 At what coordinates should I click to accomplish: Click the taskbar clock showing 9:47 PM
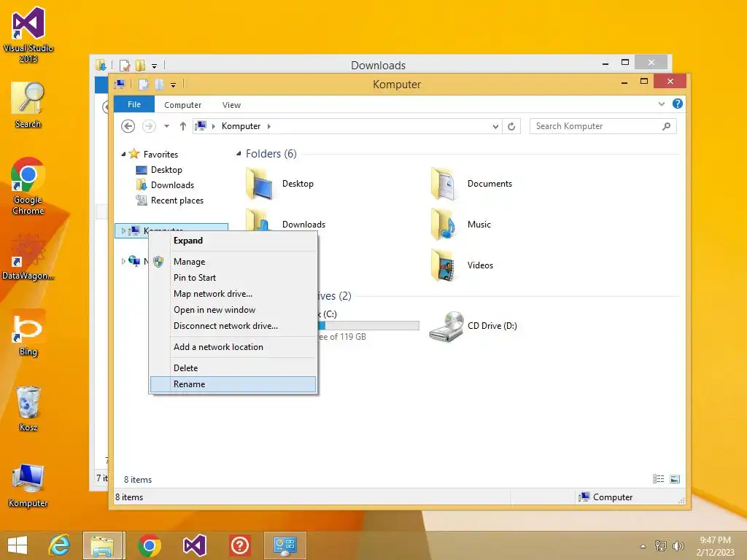(x=715, y=545)
